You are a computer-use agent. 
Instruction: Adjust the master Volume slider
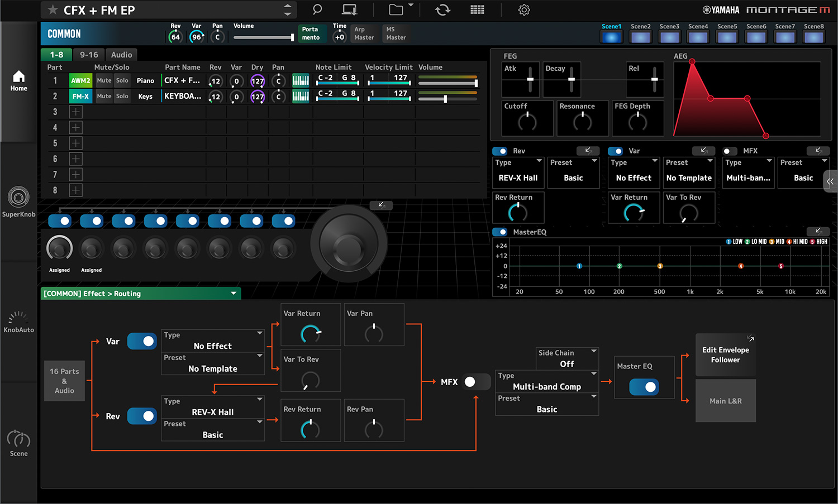[264, 37]
